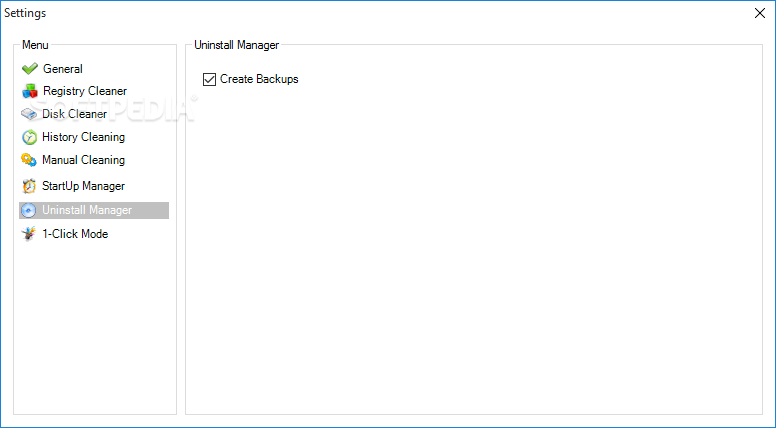Click the Manual Cleaning gears icon

click(29, 160)
